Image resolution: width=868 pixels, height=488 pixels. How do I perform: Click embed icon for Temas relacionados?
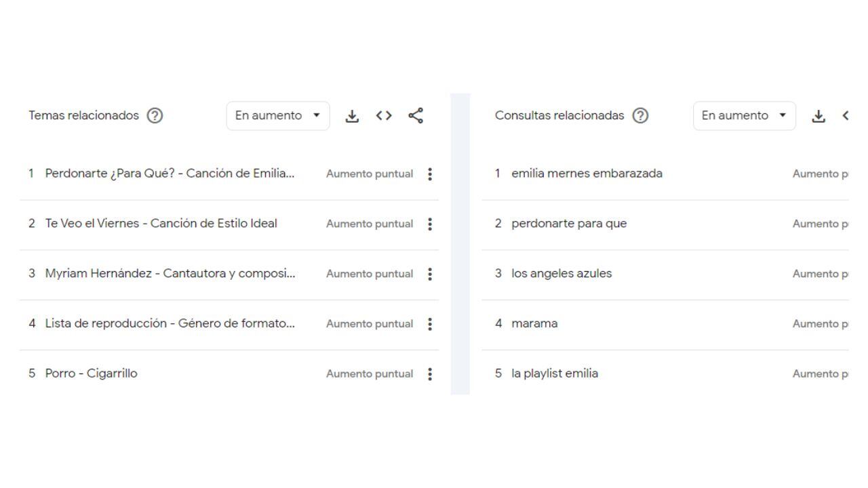point(384,116)
